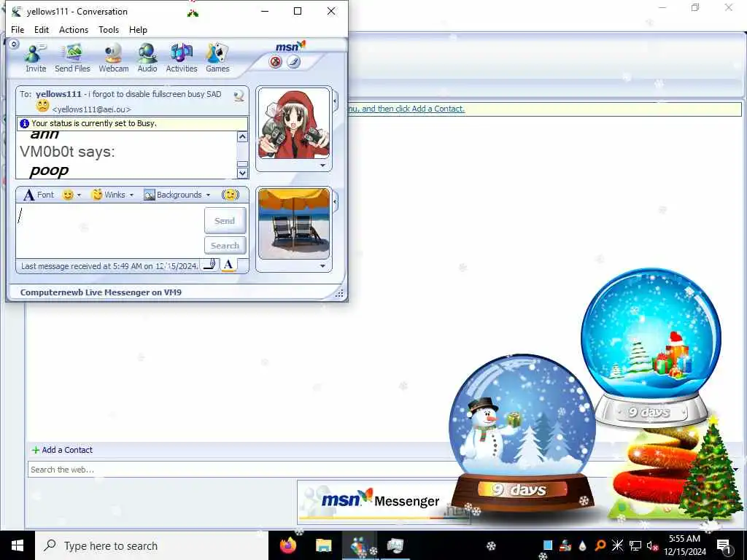This screenshot has height=560, width=747.
Task: Open Windows Start menu
Action: [x=18, y=545]
